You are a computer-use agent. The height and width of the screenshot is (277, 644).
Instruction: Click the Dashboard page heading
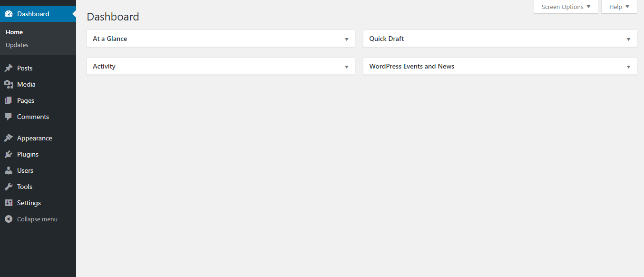[113, 17]
